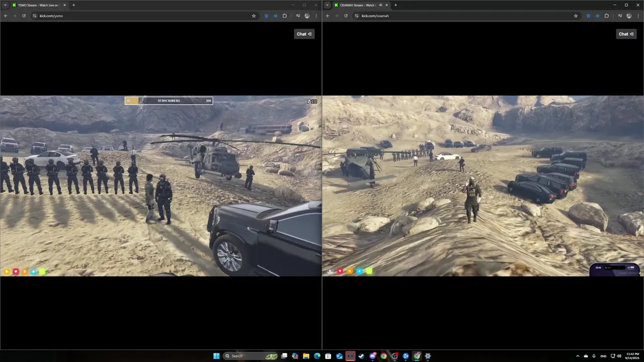View site information for kick.com/osamah
644x362 pixels.
(357, 16)
